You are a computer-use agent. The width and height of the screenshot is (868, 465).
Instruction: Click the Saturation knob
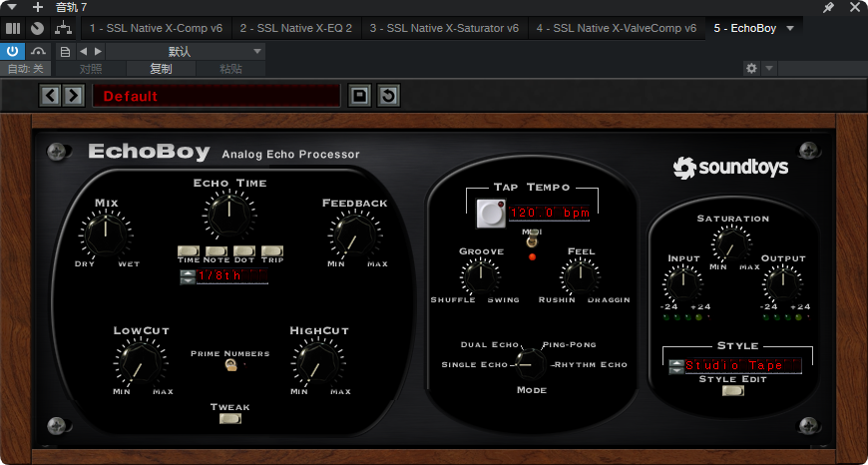732,244
